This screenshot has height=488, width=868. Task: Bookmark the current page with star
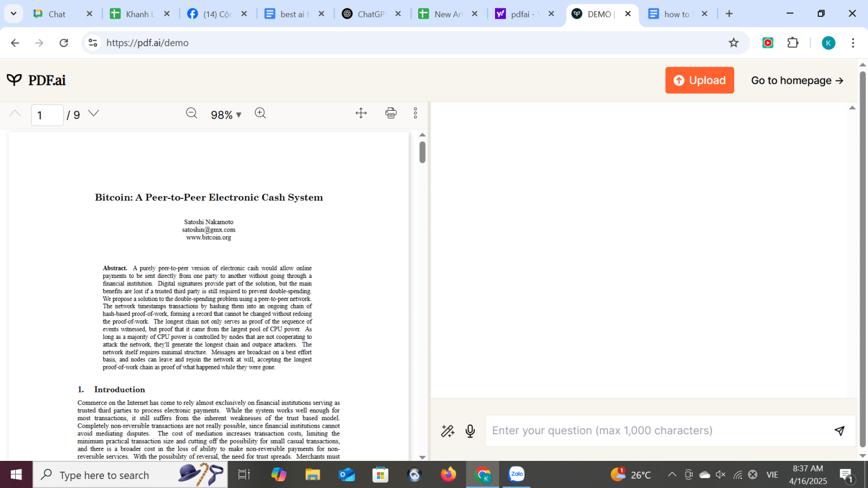coord(734,42)
